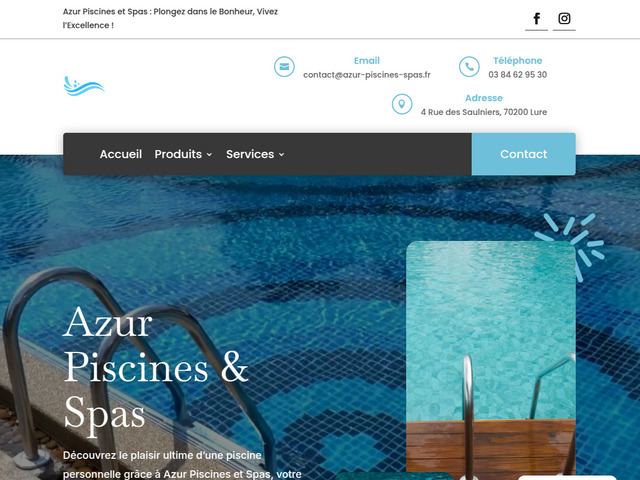The image size is (640, 480).
Task: Click the Email label heading
Action: [x=367, y=61]
